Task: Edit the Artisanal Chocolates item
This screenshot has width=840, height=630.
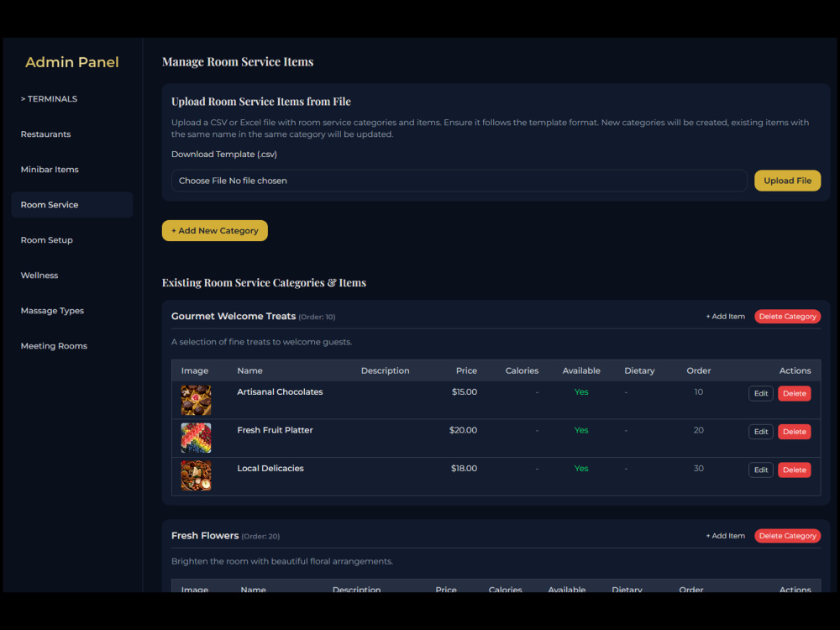Action: click(x=761, y=393)
